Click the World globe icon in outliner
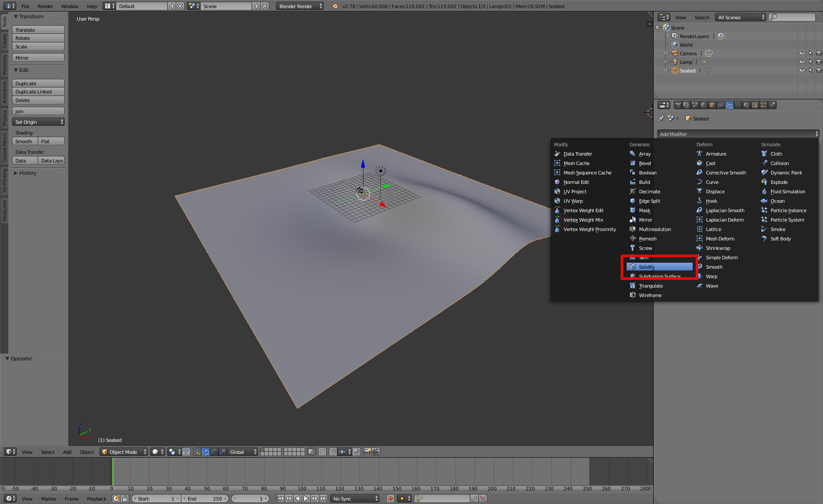Screen dimensions: 823x504 click(x=675, y=45)
